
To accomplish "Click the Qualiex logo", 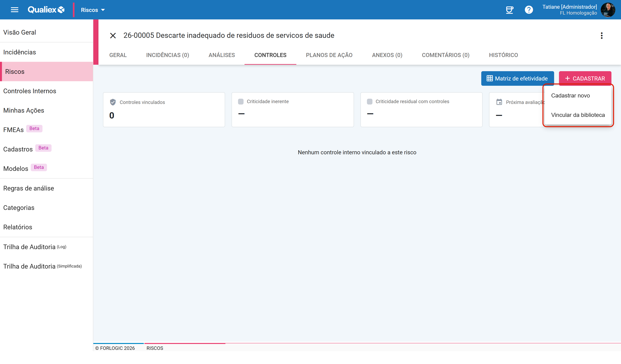I will pyautogui.click(x=46, y=10).
